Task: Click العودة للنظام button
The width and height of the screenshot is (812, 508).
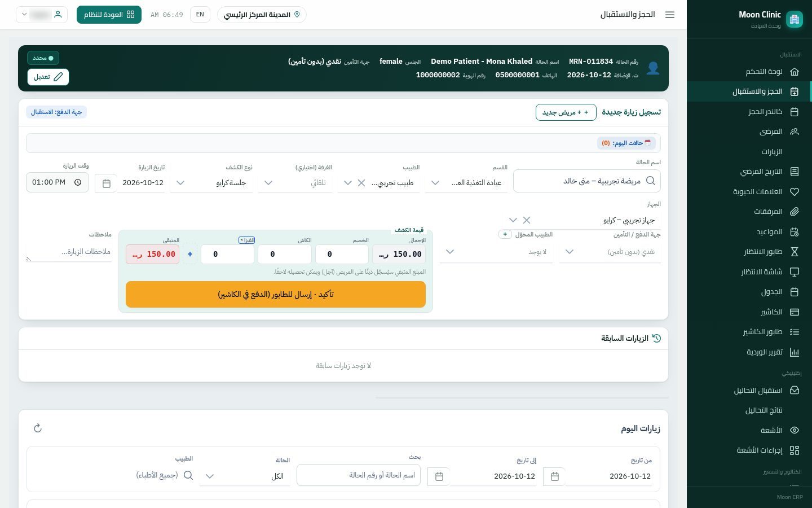Action: pos(109,15)
